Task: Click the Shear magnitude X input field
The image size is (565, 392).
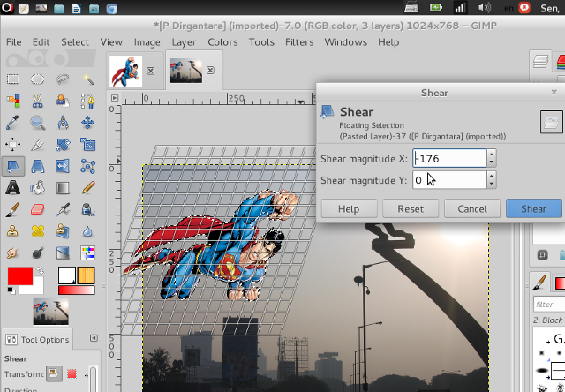Action: pyautogui.click(x=449, y=158)
